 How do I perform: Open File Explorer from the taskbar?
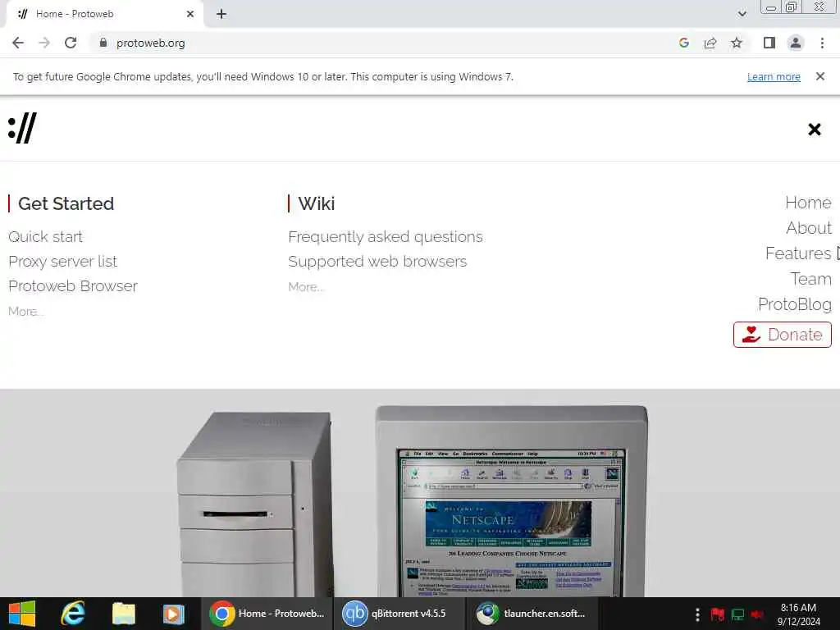(124, 614)
